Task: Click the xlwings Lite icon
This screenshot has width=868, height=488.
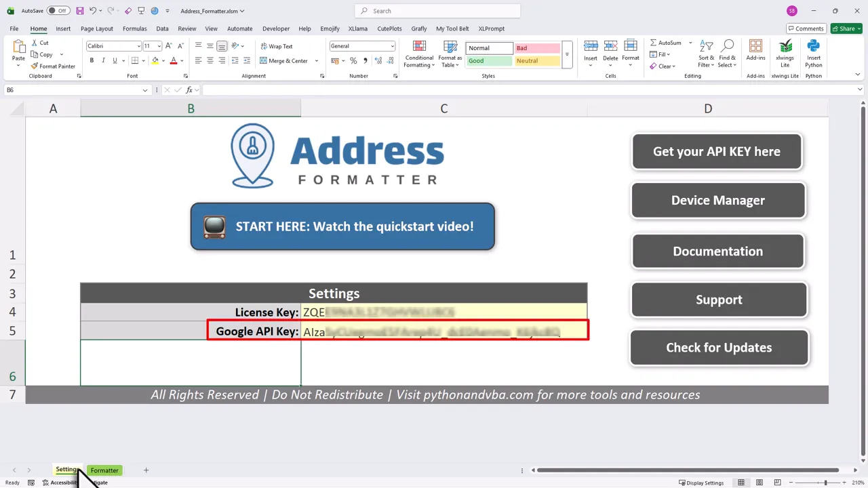Action: pyautogui.click(x=785, y=47)
